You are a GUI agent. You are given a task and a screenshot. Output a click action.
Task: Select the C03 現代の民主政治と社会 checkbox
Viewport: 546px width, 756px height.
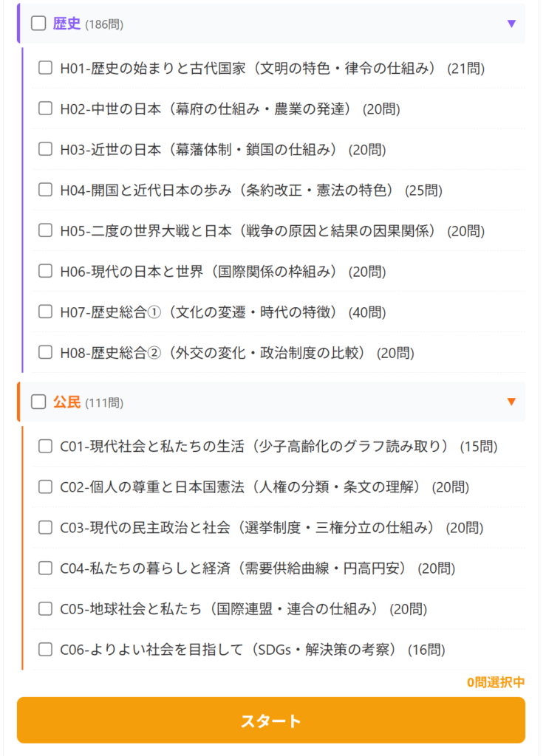point(45,527)
